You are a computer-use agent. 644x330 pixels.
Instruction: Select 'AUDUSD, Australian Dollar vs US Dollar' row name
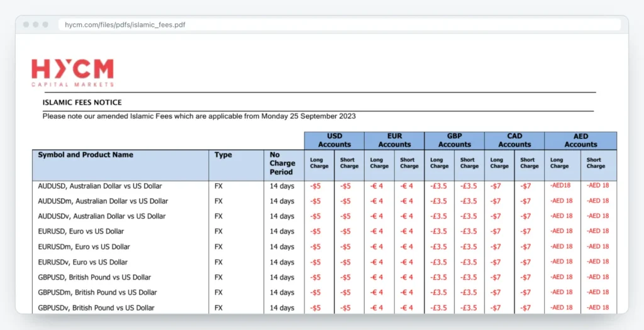(x=100, y=186)
